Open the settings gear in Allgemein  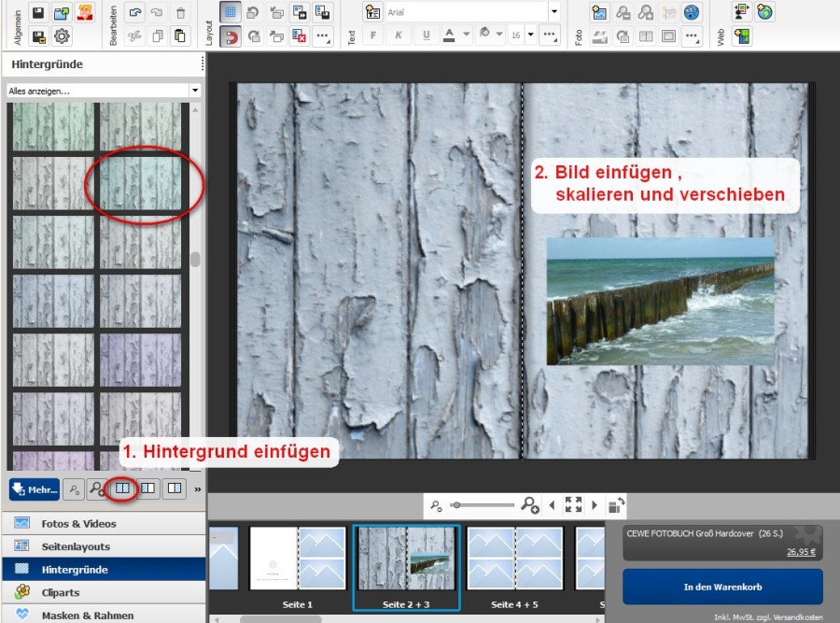tap(63, 37)
